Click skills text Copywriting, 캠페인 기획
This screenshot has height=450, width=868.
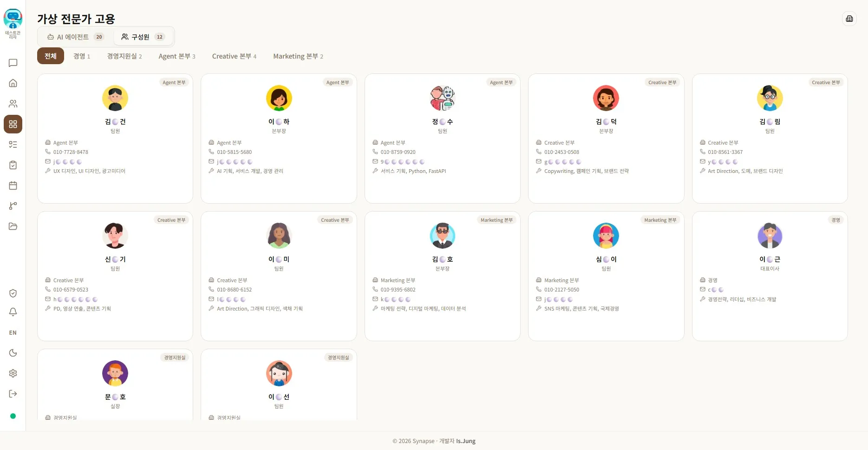tap(587, 171)
